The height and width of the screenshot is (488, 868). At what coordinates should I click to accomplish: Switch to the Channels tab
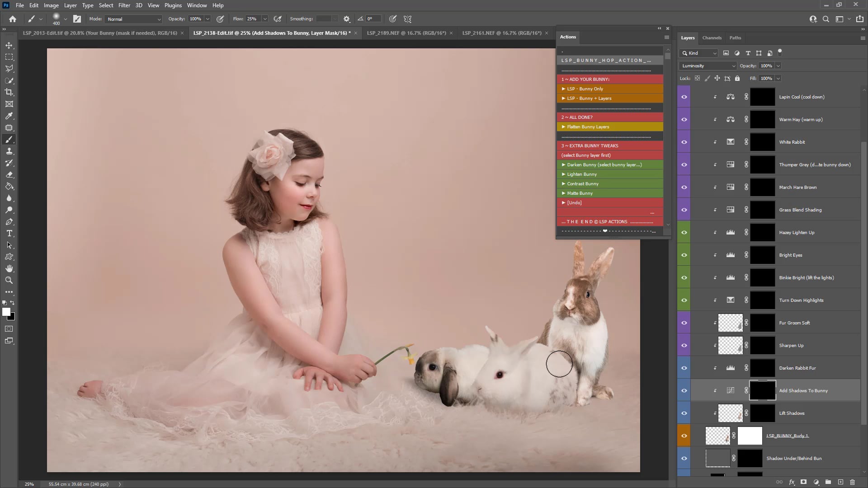pyautogui.click(x=712, y=38)
